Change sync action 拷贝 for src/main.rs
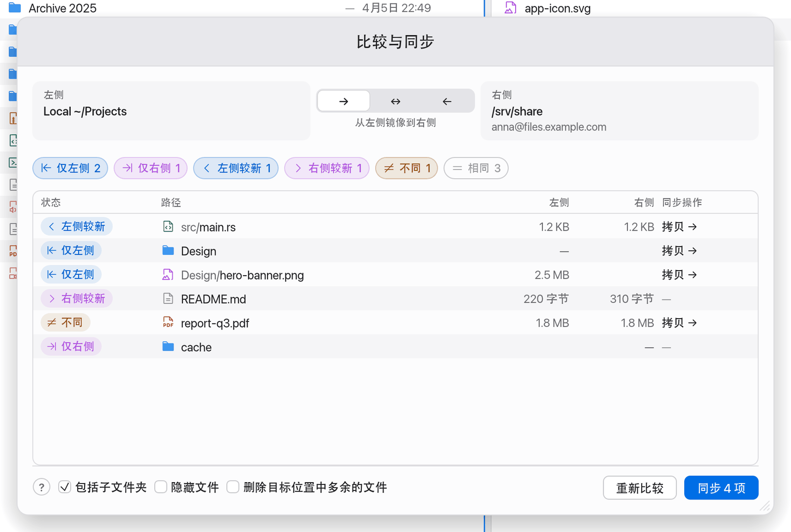 [x=679, y=227]
